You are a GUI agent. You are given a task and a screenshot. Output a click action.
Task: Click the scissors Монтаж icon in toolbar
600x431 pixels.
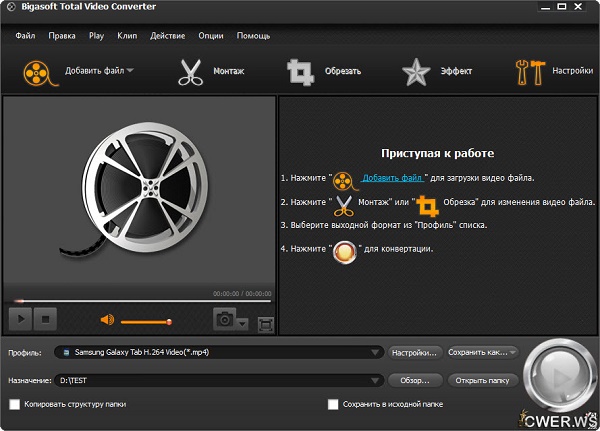pyautogui.click(x=190, y=72)
